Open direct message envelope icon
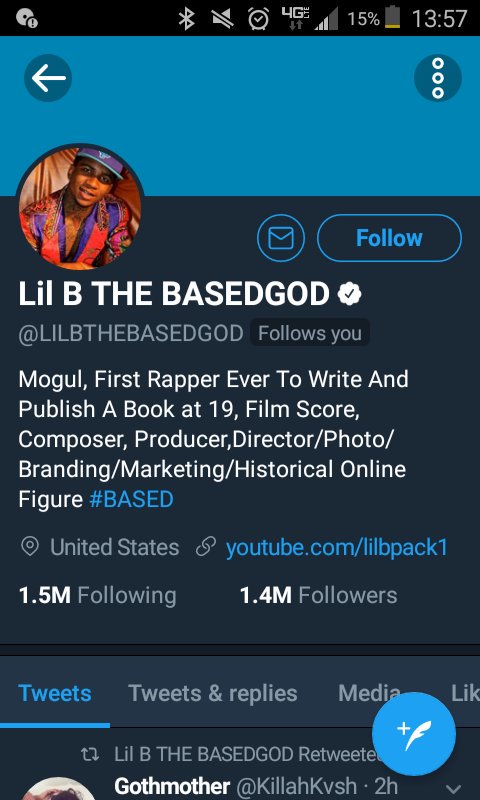 [281, 238]
